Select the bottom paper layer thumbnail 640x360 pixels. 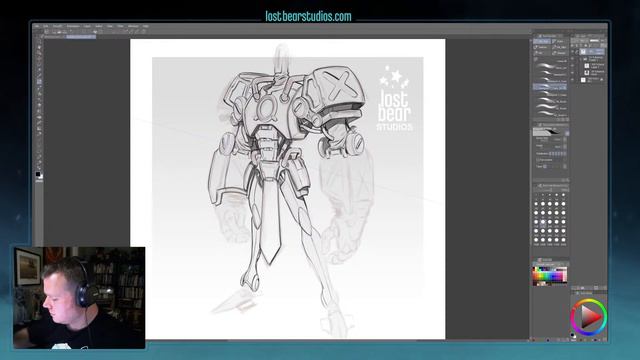coord(583,80)
